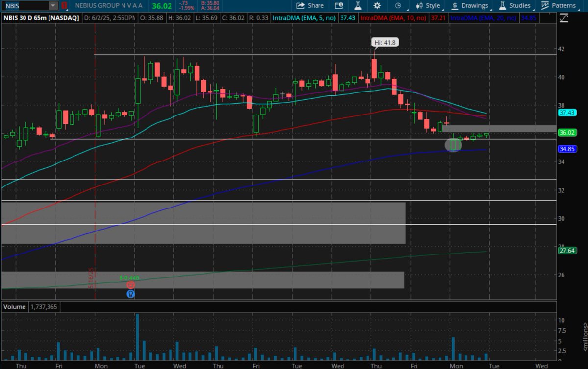This screenshot has height=369, width=588.
Task: Select the IntraDMA EMA 5 study label
Action: (x=303, y=18)
